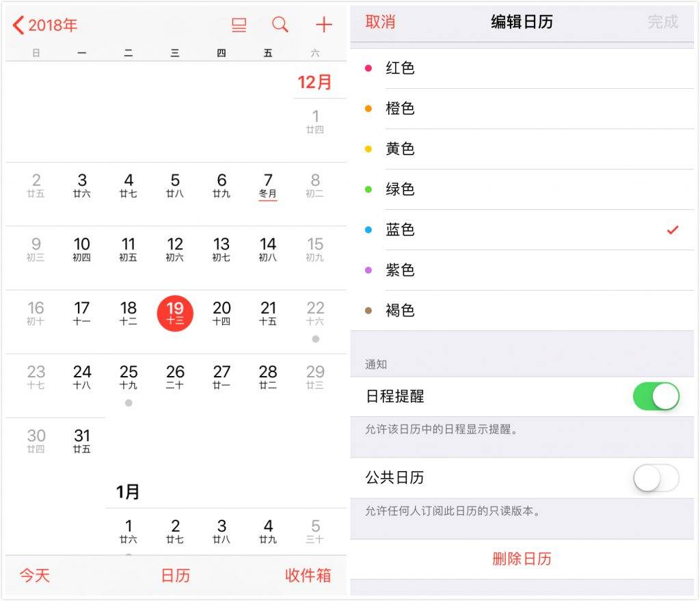Viewport: 700px width, 601px height.
Task: Tap the blue dot beside 蓝色
Action: point(369,230)
